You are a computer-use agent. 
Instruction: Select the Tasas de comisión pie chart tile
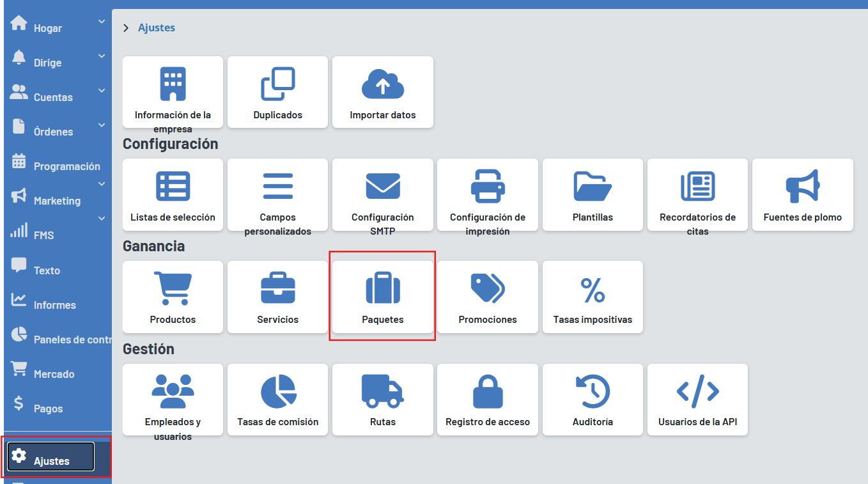pos(277,400)
